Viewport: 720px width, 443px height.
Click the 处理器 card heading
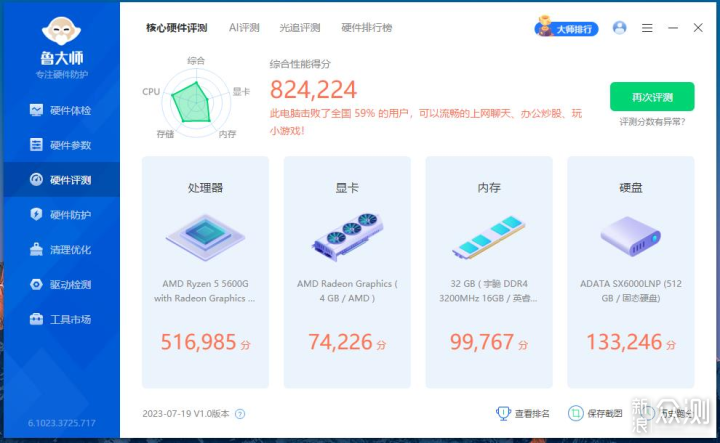205,188
